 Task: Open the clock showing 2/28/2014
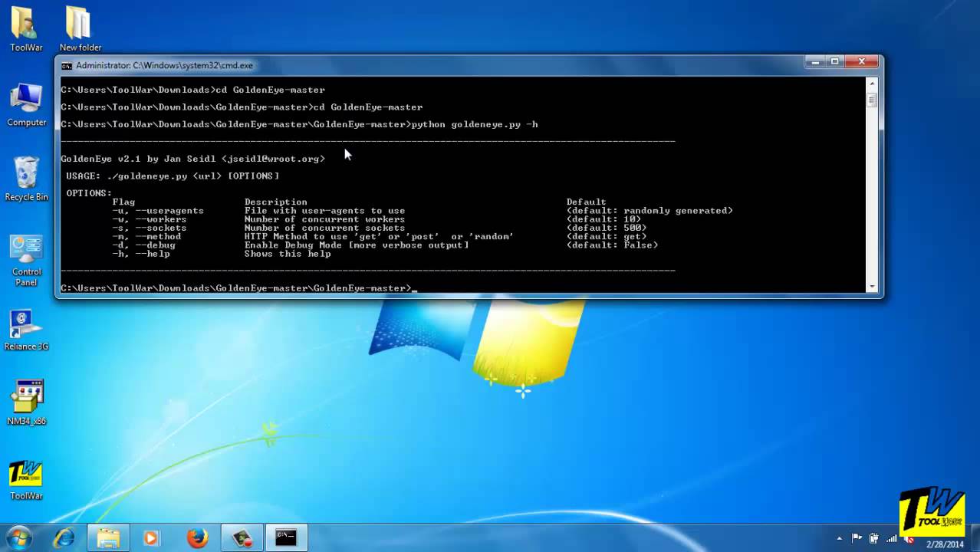point(945,544)
